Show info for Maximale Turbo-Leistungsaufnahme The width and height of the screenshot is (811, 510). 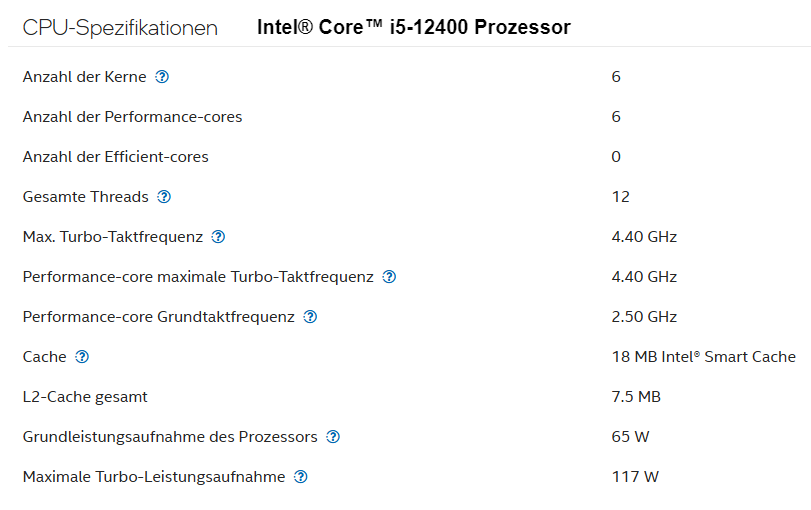click(301, 476)
